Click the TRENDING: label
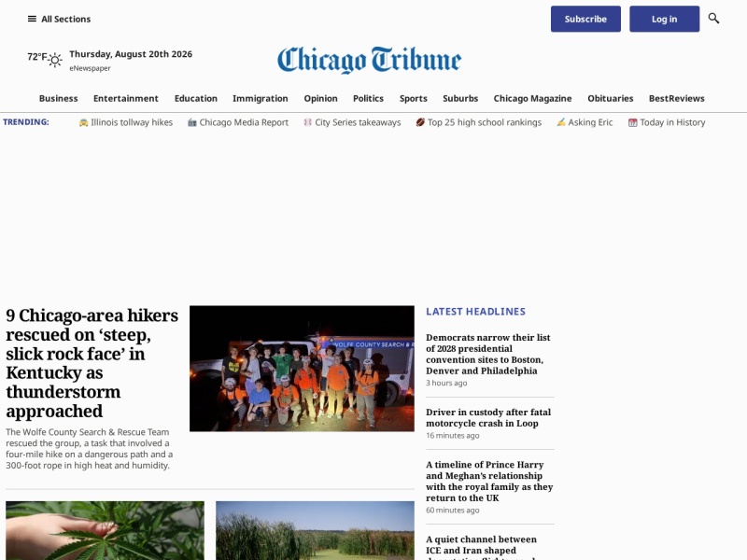The height and width of the screenshot is (560, 747). click(x=26, y=122)
